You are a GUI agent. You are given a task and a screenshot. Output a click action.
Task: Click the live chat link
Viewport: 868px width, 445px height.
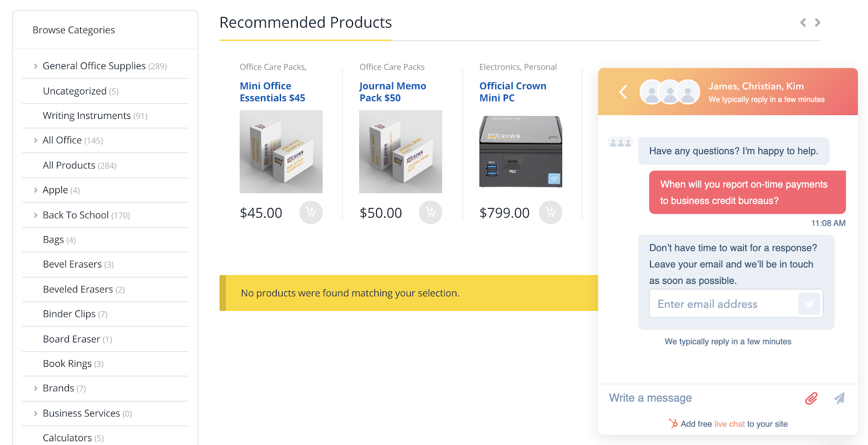[730, 424]
